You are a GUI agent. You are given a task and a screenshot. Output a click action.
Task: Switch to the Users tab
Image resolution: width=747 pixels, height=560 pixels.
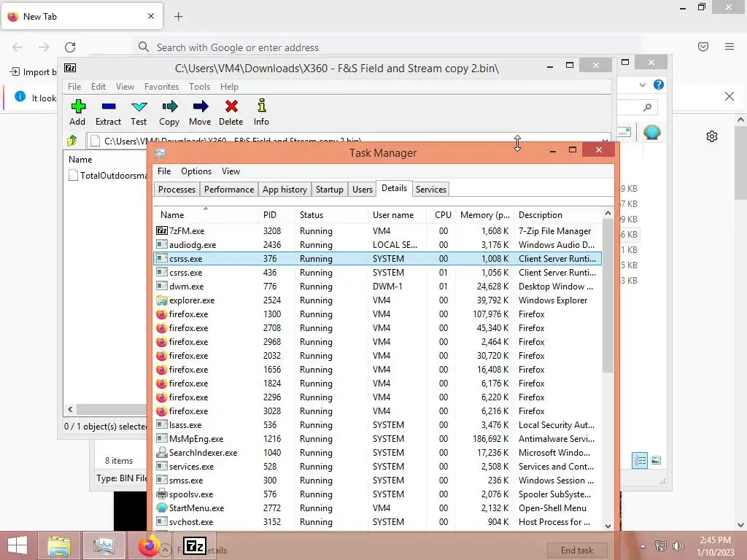(362, 190)
